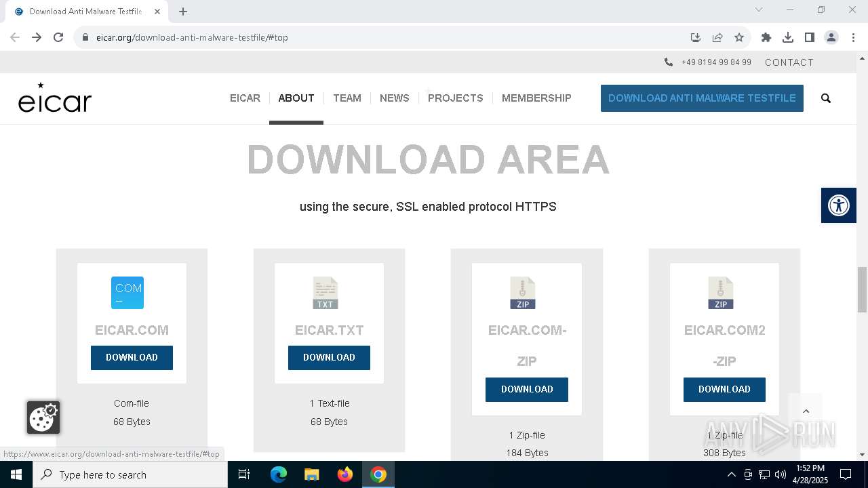Open install app icon in address bar
The width and height of the screenshot is (868, 488).
click(695, 37)
